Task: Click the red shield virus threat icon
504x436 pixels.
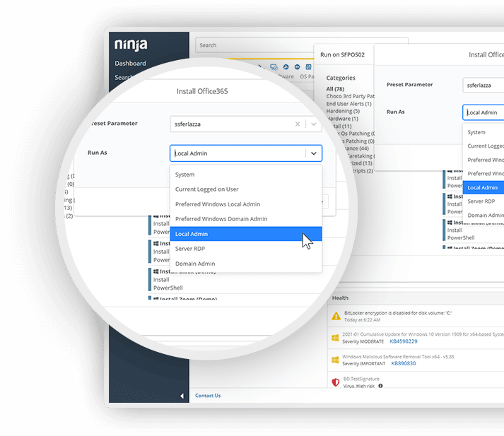Action: pyautogui.click(x=335, y=382)
